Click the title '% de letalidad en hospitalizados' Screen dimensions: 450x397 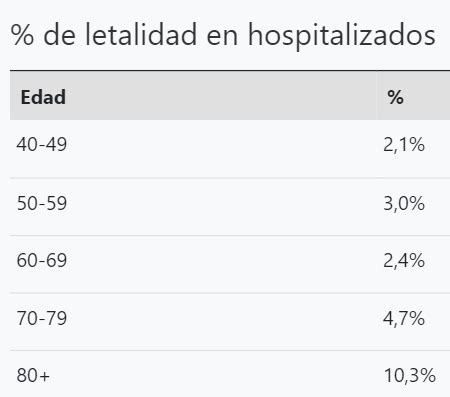[223, 36]
